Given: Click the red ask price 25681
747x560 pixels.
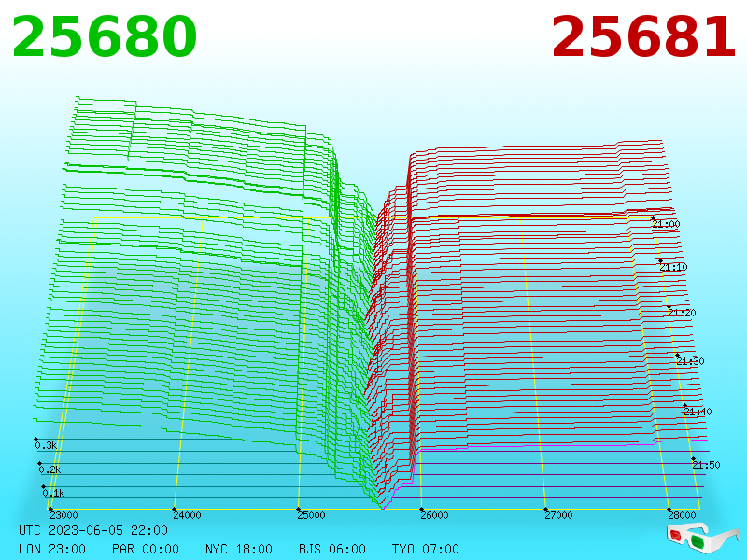Looking at the screenshot, I should (x=643, y=37).
